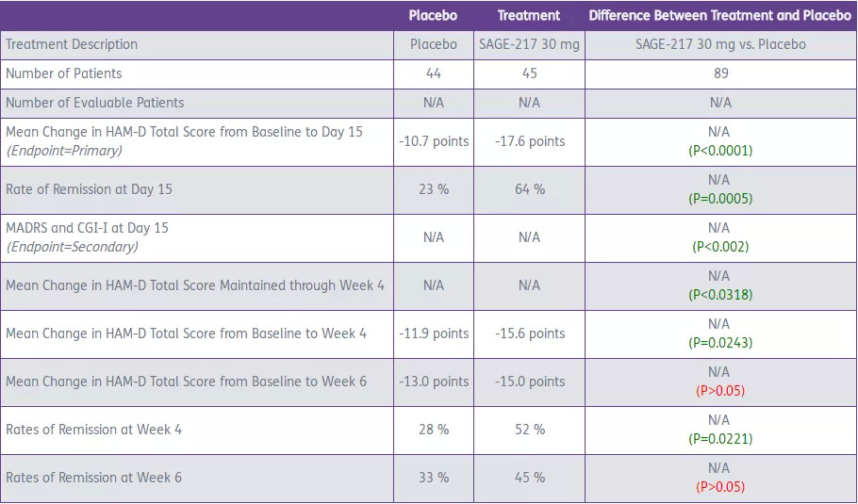The width and height of the screenshot is (858, 504).
Task: Click the Treatment column header
Action: 529,15
